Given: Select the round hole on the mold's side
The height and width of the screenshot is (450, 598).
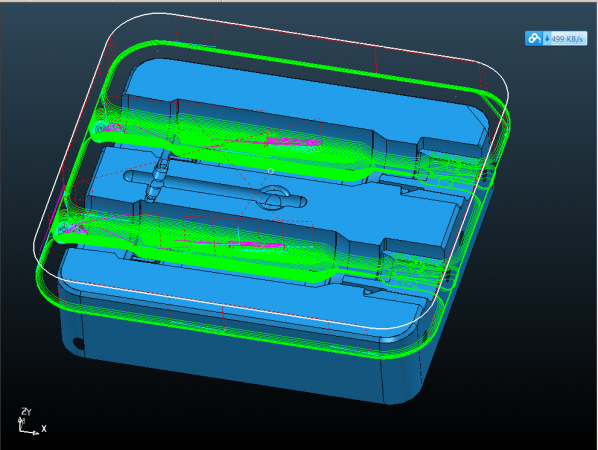Looking at the screenshot, I should (78, 344).
